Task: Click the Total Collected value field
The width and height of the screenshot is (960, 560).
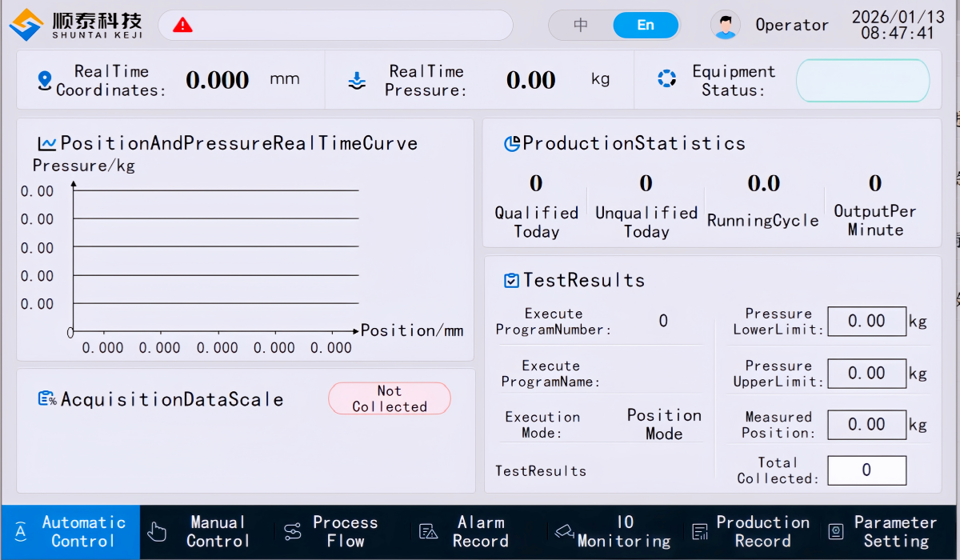Action: click(866, 470)
